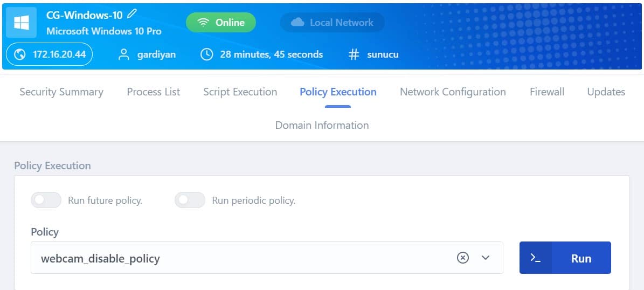Click the globe icon beside the IP address
The width and height of the screenshot is (644, 290).
20,54
